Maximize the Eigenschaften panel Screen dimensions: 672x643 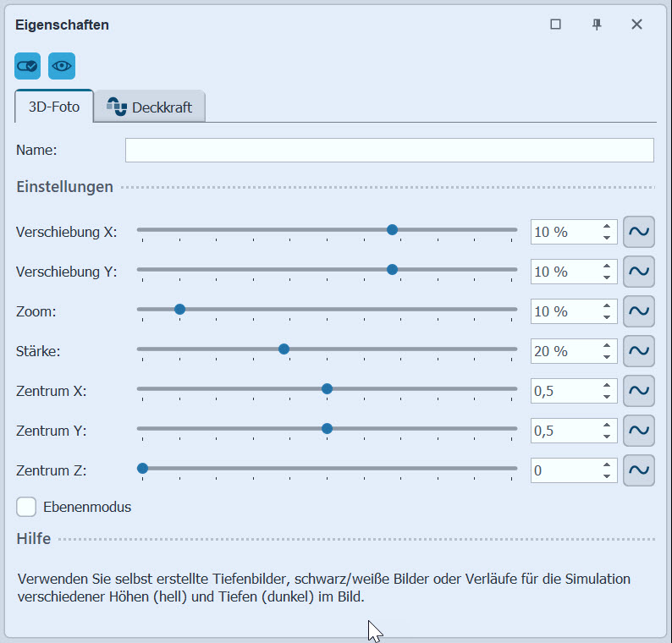[x=555, y=25]
